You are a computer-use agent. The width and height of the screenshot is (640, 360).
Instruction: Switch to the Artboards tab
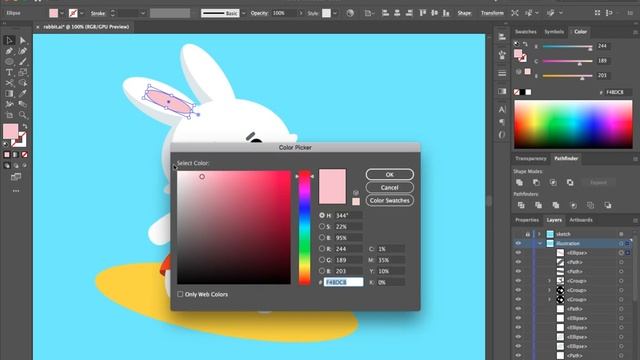point(581,220)
